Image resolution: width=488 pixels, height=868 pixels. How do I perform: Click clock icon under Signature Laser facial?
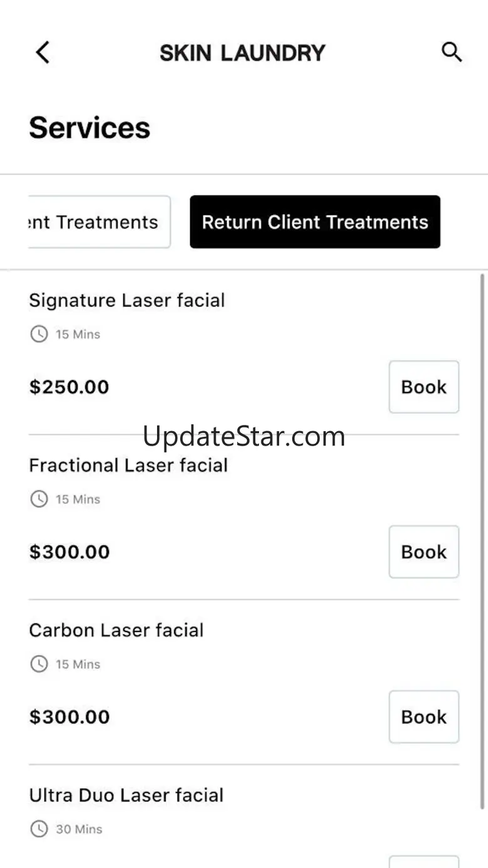coord(39,334)
